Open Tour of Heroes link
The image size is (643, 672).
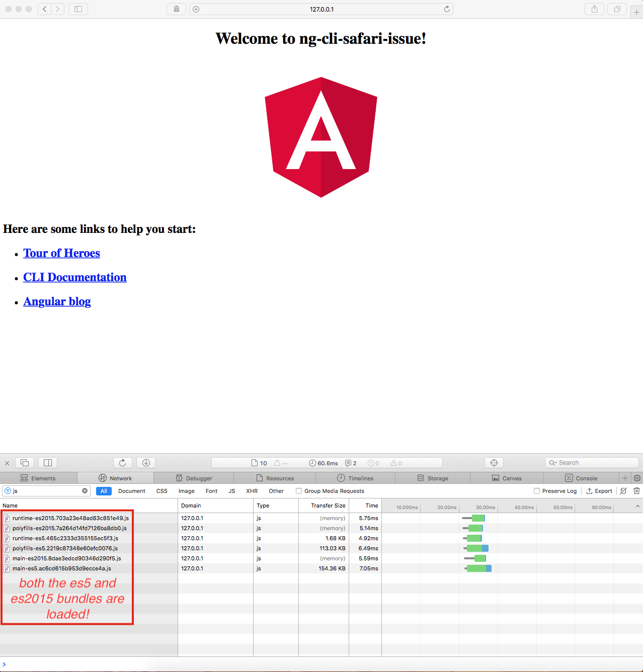[61, 253]
